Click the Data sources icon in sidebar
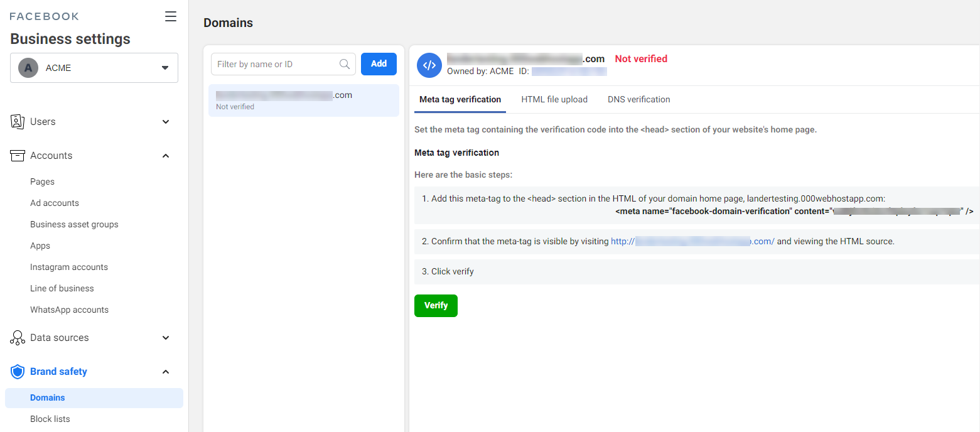 click(x=17, y=337)
